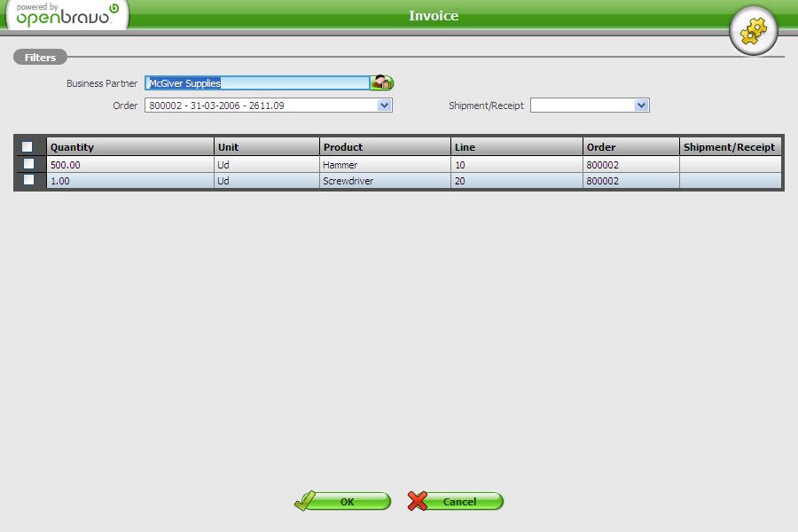
Task: Toggle the select-all header checkbox
Action: (27, 147)
